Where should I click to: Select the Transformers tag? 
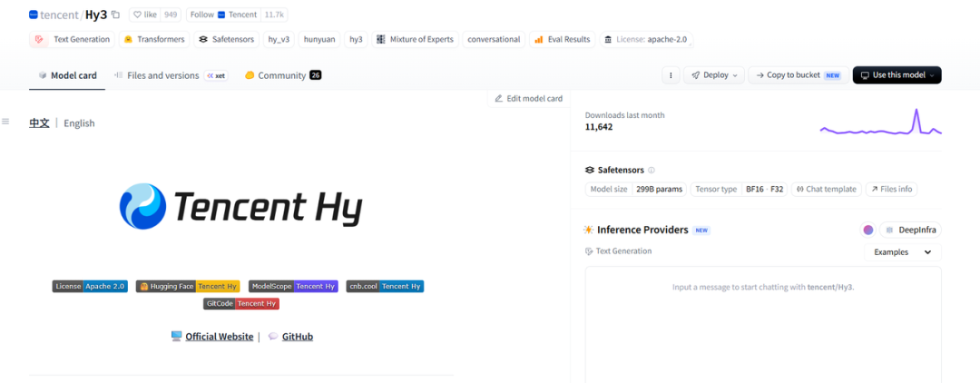(x=154, y=39)
